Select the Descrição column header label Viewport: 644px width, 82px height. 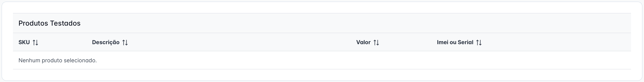pyautogui.click(x=106, y=42)
